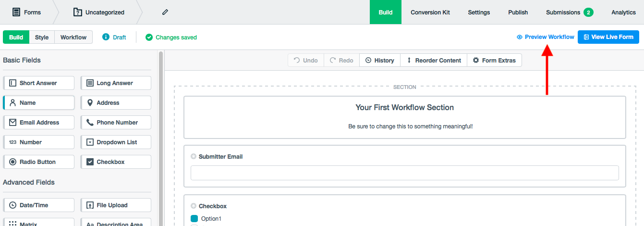Switch to the Conversion Kit tab
This screenshot has height=226, width=644.
(430, 13)
